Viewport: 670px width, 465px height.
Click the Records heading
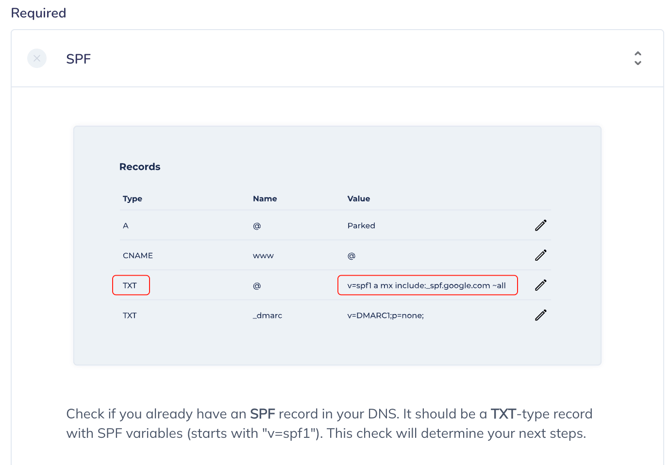coord(140,167)
